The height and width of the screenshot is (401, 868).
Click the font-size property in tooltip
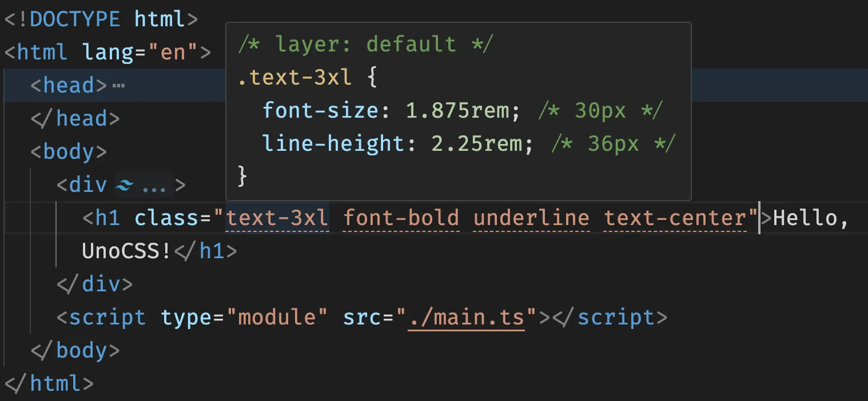click(321, 110)
